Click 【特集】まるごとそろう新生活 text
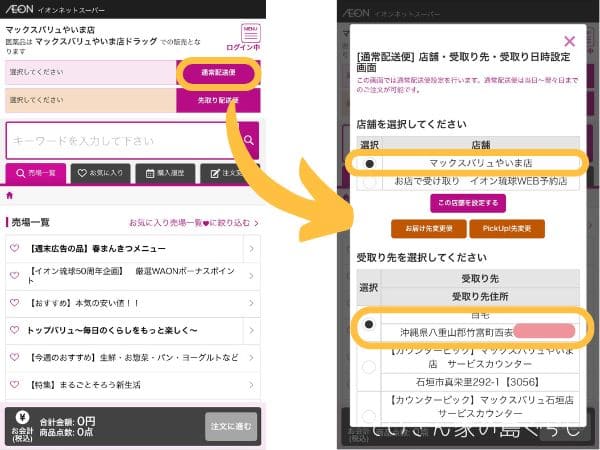600x450 pixels. (x=85, y=385)
